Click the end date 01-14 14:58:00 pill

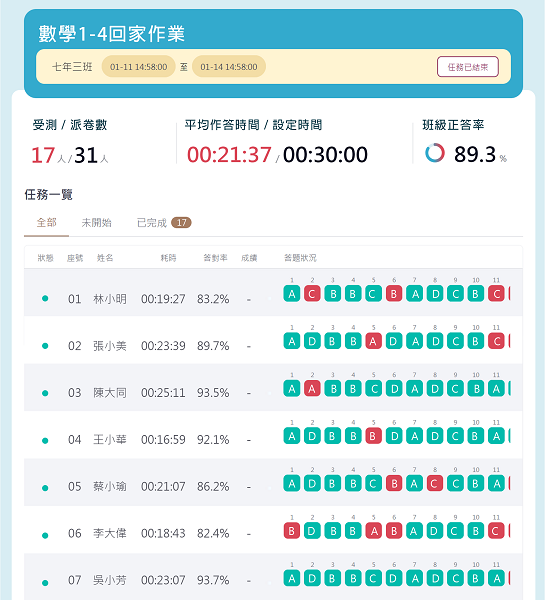228,67
